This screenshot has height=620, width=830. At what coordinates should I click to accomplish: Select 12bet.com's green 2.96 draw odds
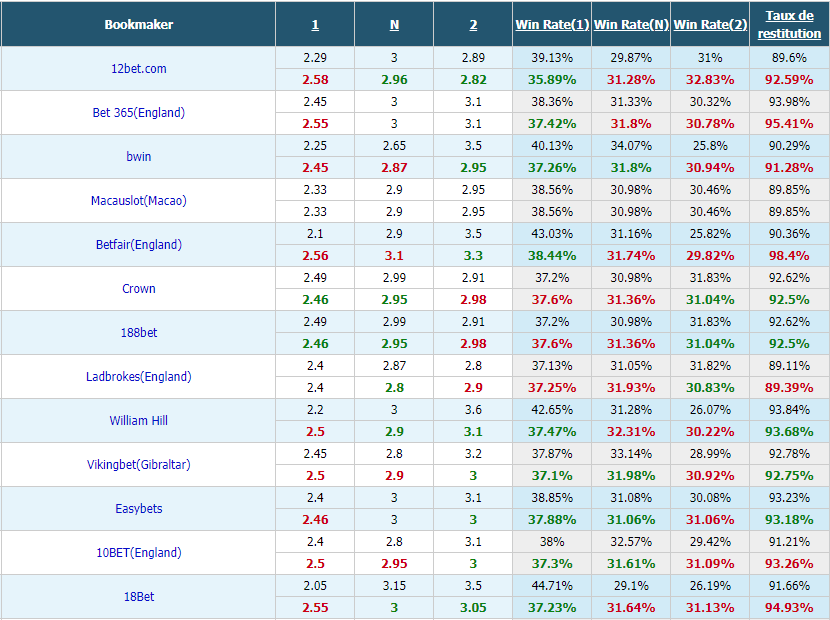tap(394, 80)
